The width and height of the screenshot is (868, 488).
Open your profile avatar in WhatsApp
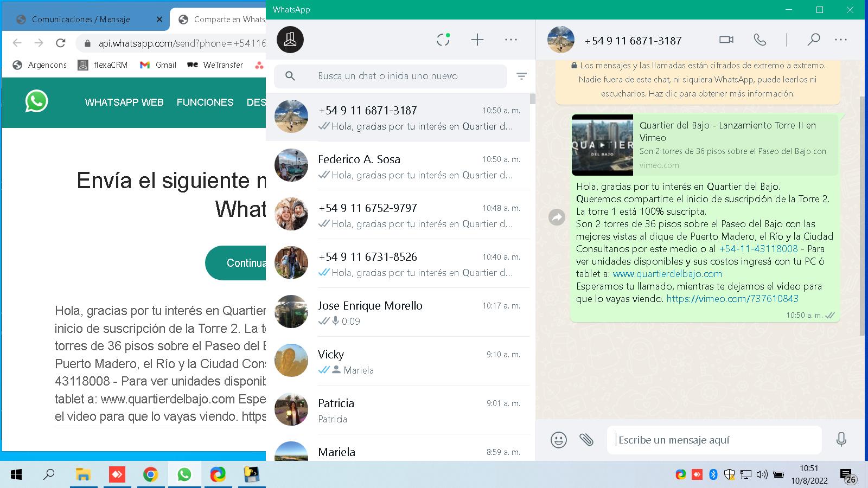pos(290,40)
